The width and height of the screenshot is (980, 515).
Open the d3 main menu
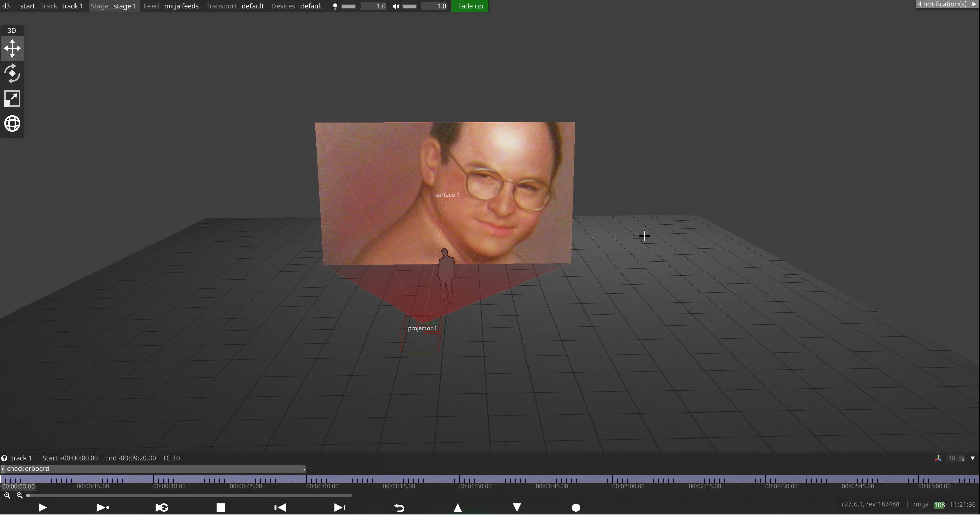pos(6,6)
